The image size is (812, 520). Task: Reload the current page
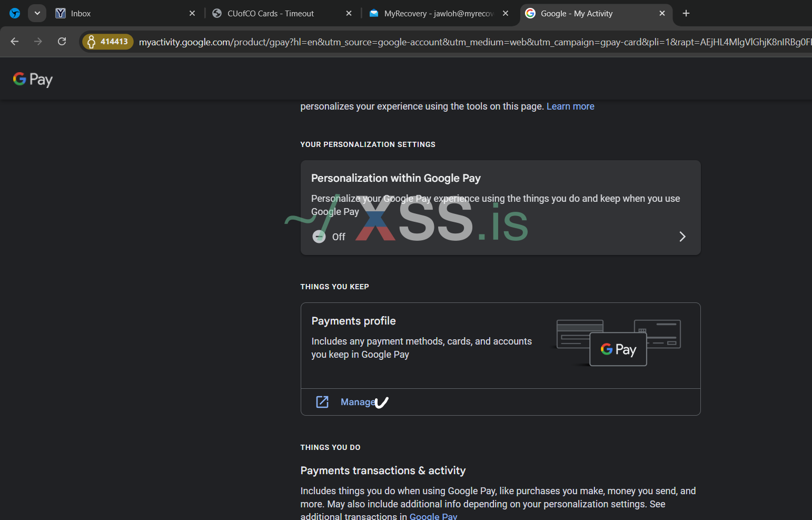(62, 41)
